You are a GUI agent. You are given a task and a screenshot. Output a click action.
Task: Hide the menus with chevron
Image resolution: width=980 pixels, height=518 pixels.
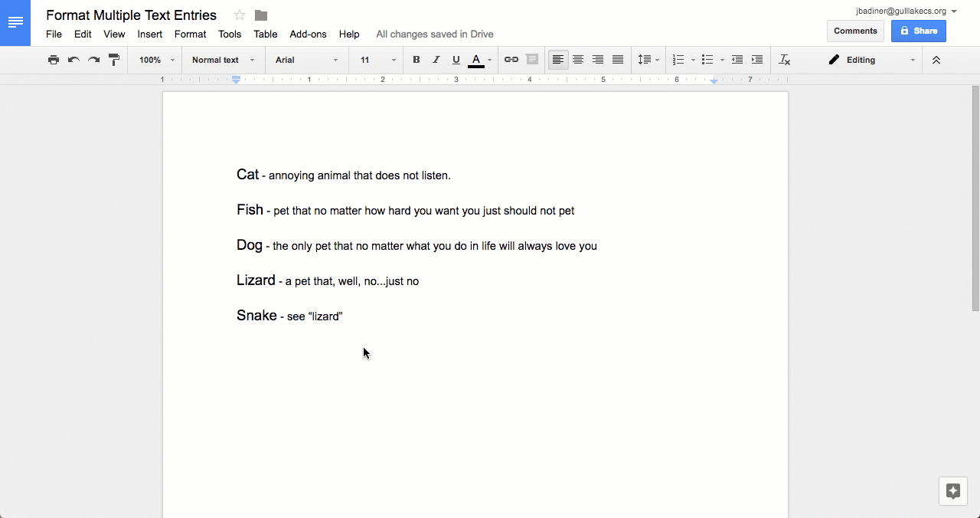pos(936,60)
